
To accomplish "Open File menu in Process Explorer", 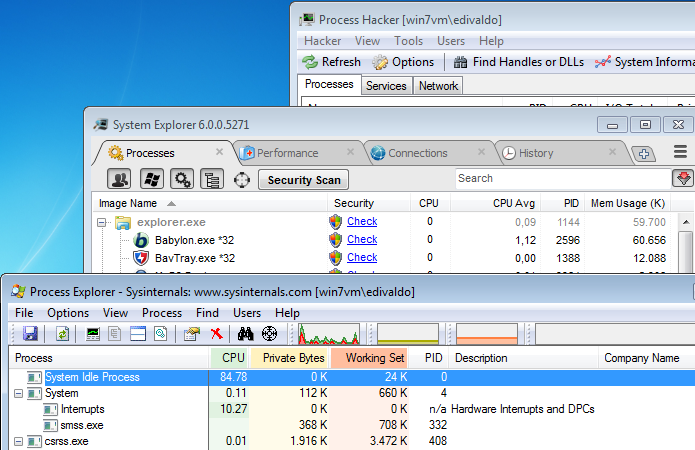I will (24, 313).
